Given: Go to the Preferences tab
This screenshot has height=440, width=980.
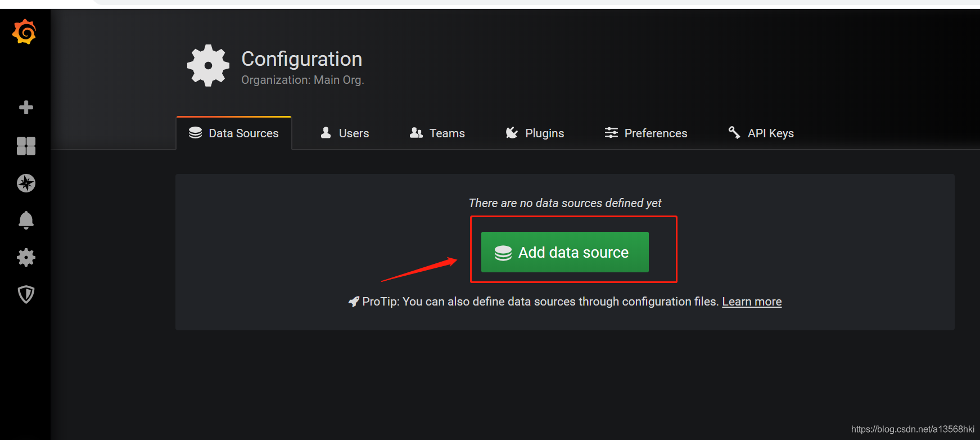Looking at the screenshot, I should coord(646,133).
